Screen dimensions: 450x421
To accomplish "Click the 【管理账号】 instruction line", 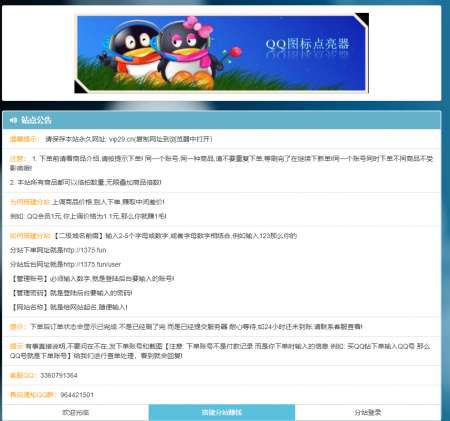I will tap(92, 278).
